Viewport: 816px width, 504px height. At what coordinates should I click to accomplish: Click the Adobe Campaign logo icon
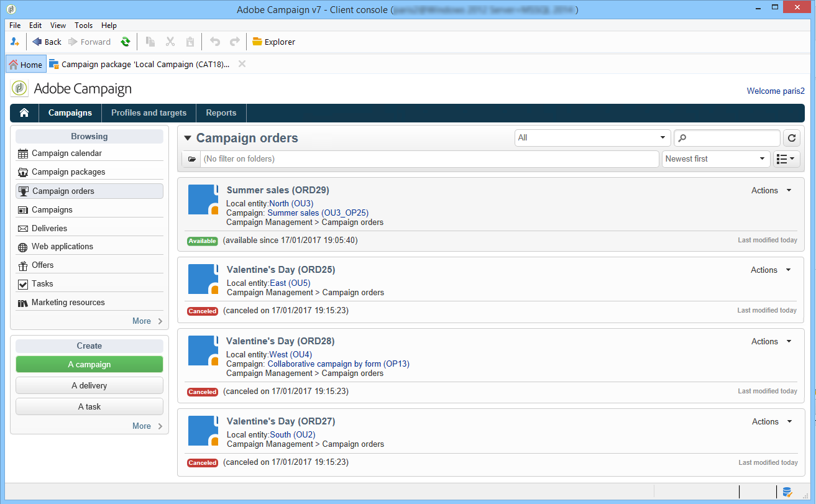pyautogui.click(x=20, y=88)
